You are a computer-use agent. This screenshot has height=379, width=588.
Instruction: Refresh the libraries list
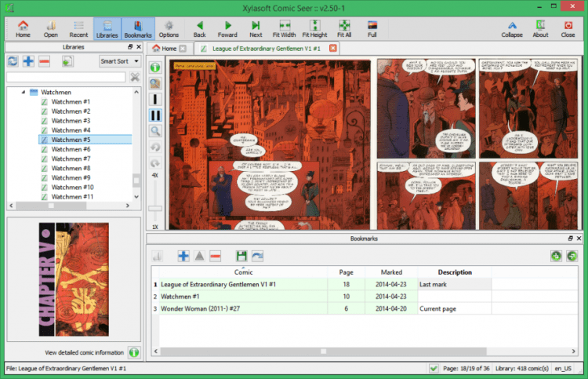pyautogui.click(x=13, y=61)
